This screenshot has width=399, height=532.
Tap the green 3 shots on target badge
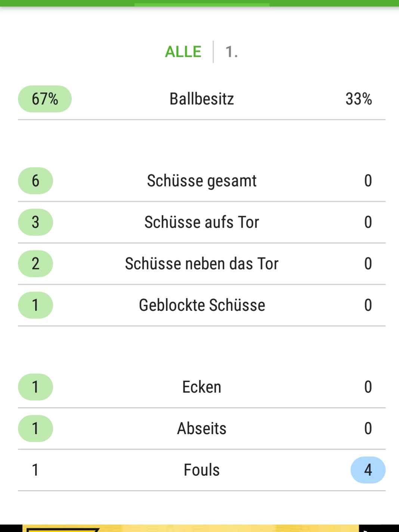pyautogui.click(x=35, y=222)
